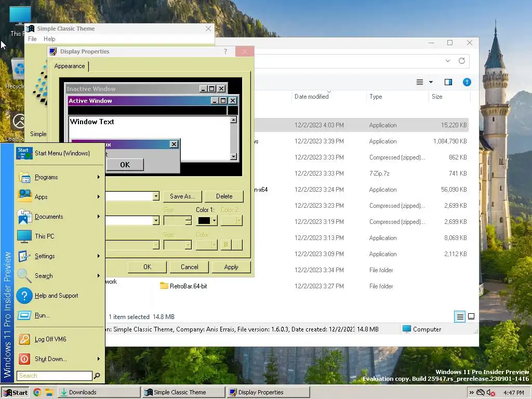This screenshot has width=532, height=399.
Task: Click the This PC icon in Start menu
Action: point(24,236)
